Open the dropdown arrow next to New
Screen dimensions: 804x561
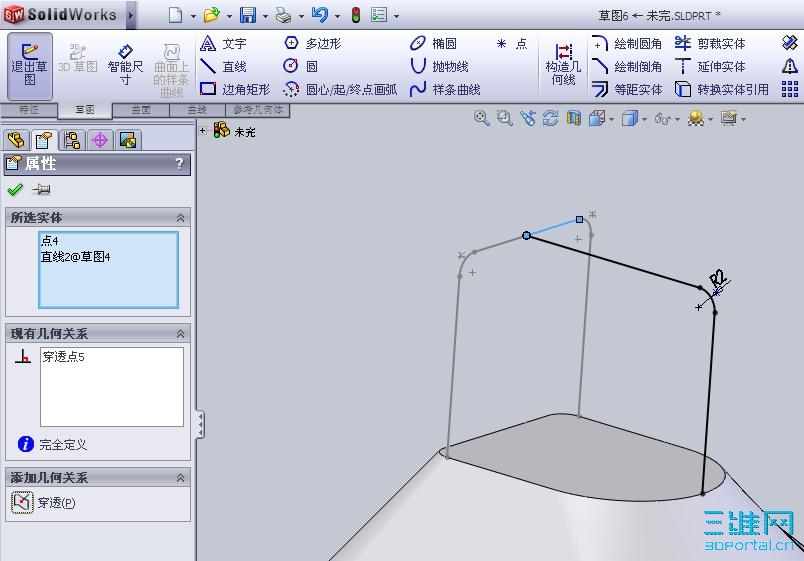(x=193, y=16)
